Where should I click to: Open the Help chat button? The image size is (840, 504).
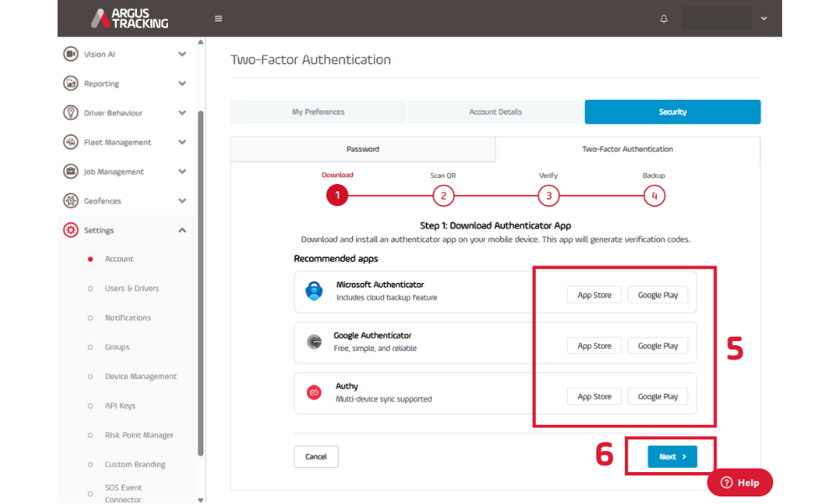coord(740,482)
